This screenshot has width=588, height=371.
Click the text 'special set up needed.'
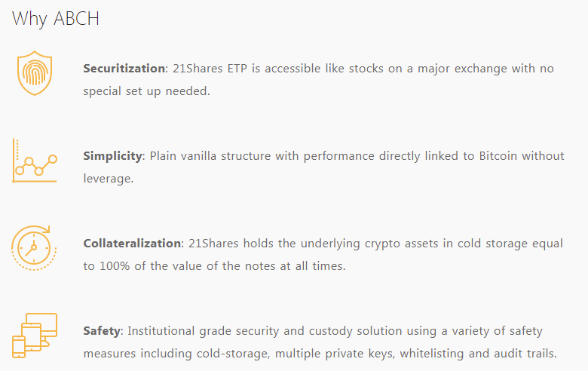tap(147, 91)
